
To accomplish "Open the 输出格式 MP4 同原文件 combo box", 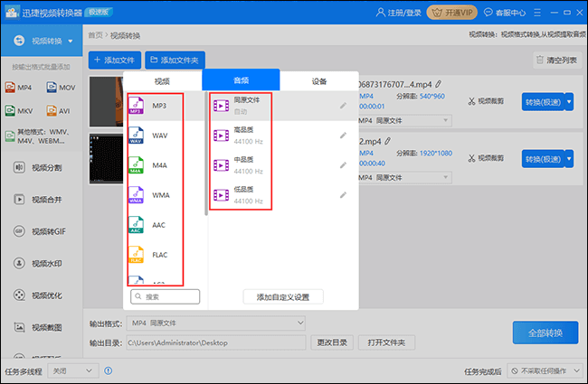I will tap(216, 323).
